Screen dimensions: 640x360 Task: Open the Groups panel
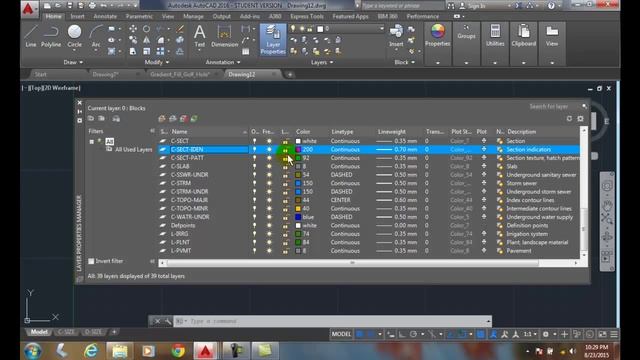(x=466, y=33)
